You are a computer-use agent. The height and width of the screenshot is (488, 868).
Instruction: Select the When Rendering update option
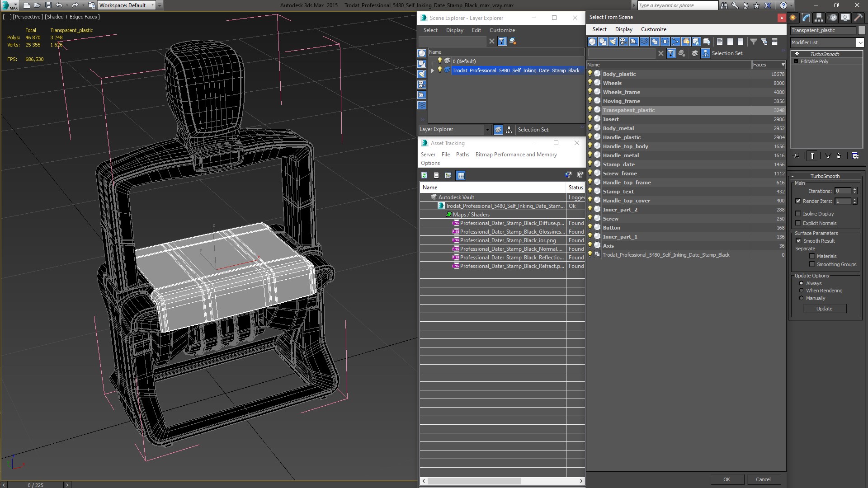(801, 291)
